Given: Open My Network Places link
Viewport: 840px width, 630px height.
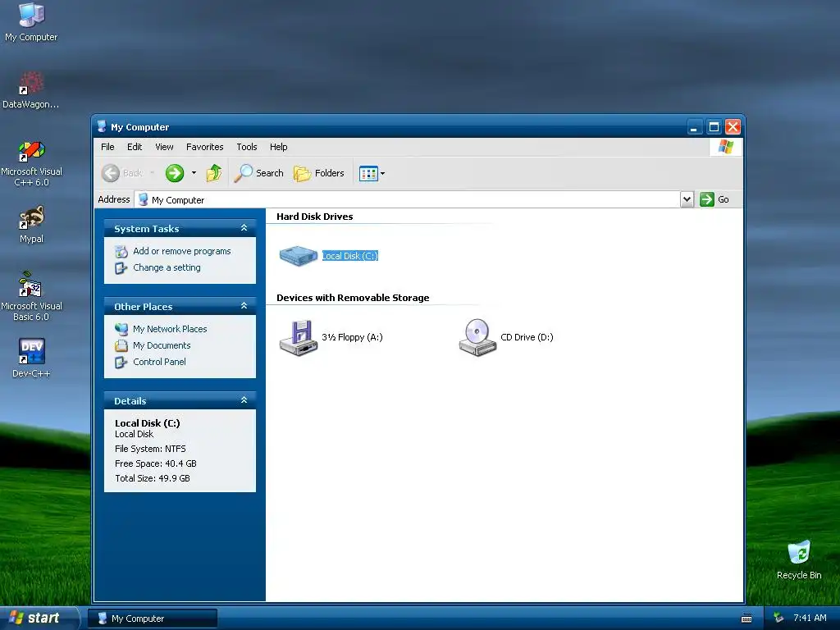Looking at the screenshot, I should pos(170,329).
